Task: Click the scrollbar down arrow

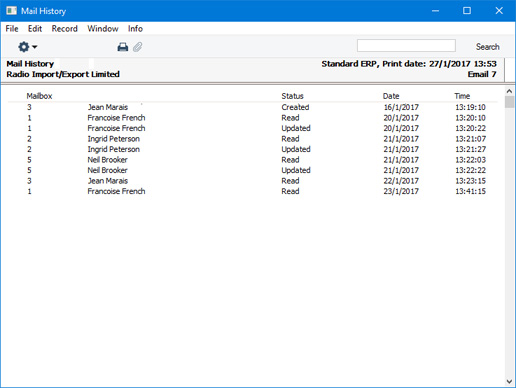Action: coord(509,381)
